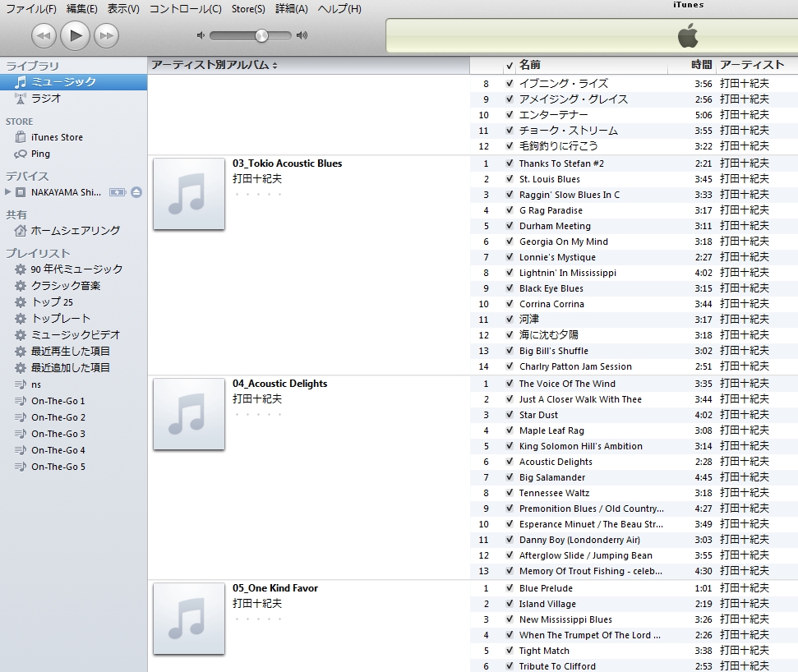
Task: Click gear icon beside ミュージックビデオ
Action: click(21, 334)
